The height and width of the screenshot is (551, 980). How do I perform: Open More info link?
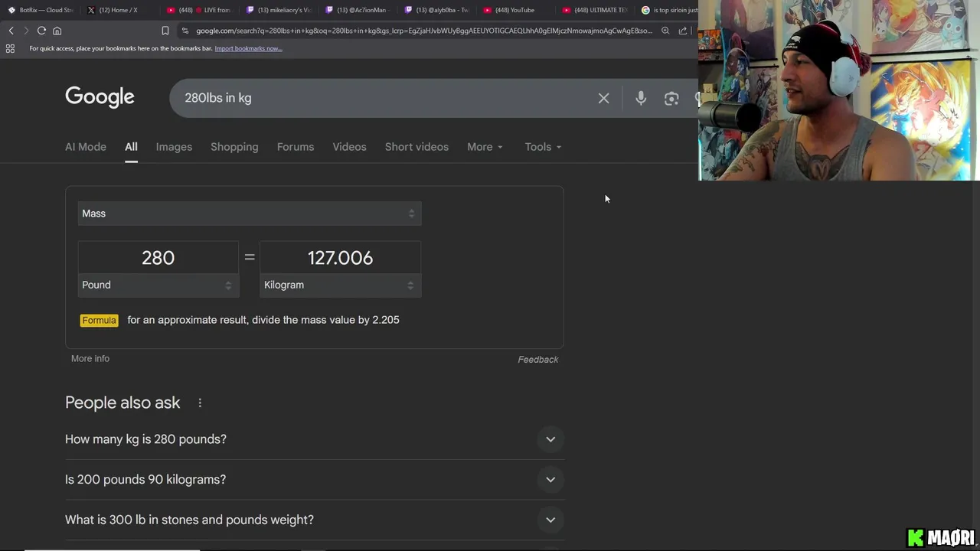point(90,358)
